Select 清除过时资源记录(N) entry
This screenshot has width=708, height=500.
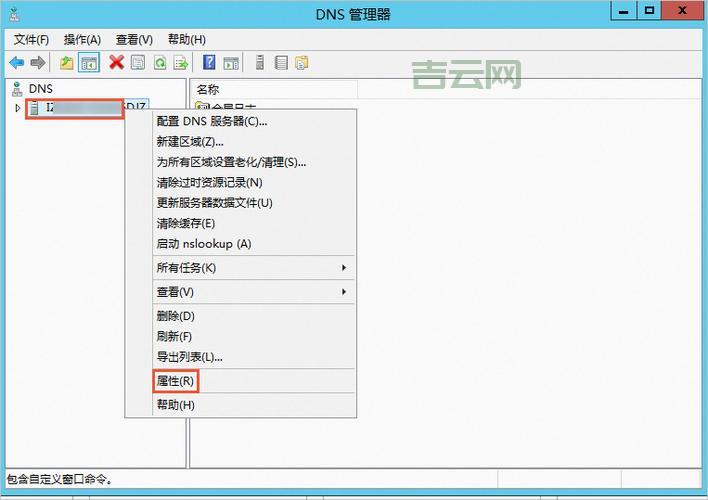[x=254, y=182]
